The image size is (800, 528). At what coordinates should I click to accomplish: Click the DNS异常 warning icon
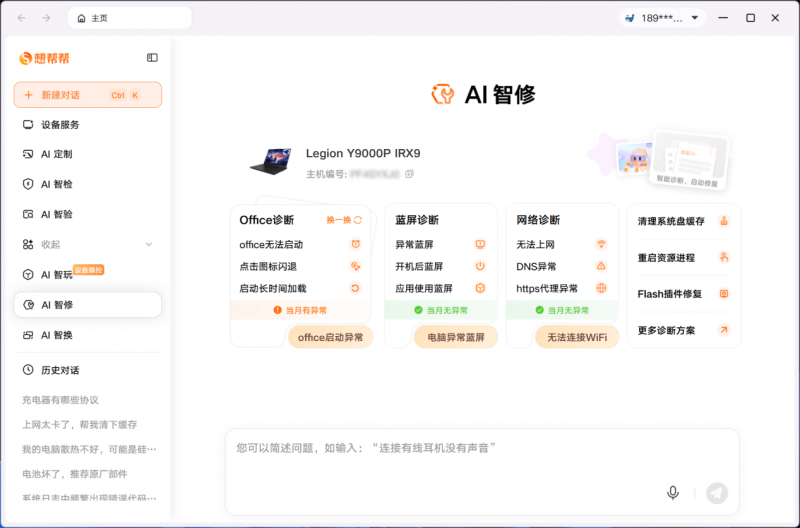click(x=602, y=266)
